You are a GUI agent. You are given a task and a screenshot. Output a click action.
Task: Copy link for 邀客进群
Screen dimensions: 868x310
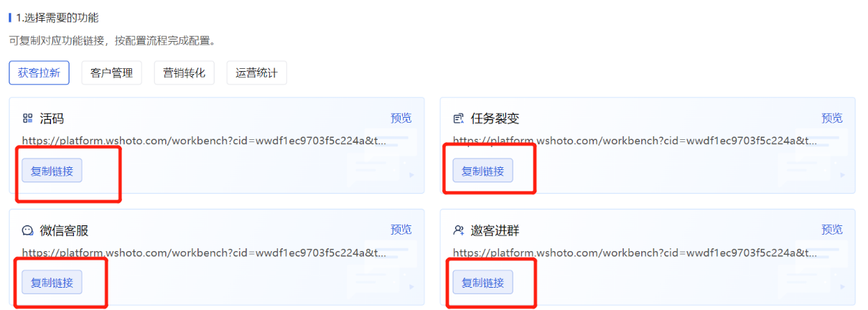pos(482,283)
